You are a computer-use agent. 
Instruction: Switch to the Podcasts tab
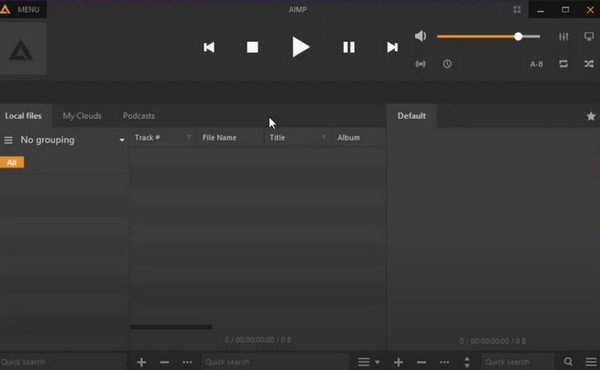point(139,116)
